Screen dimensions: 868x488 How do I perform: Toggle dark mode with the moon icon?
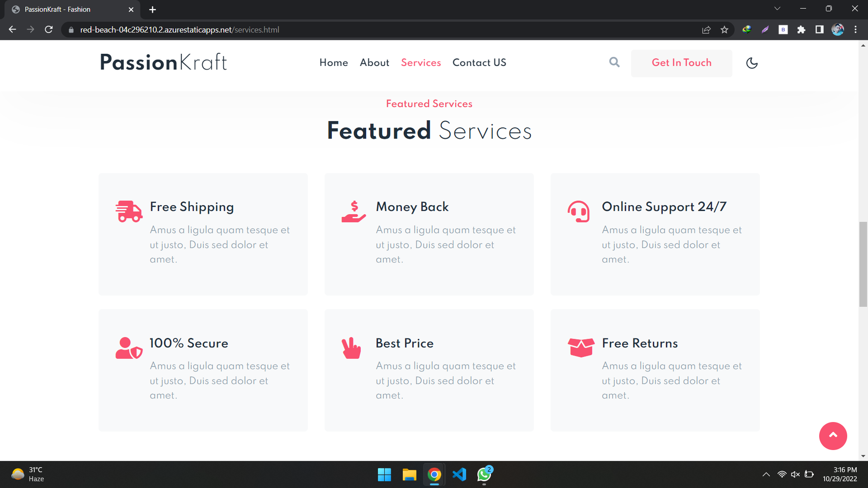752,63
